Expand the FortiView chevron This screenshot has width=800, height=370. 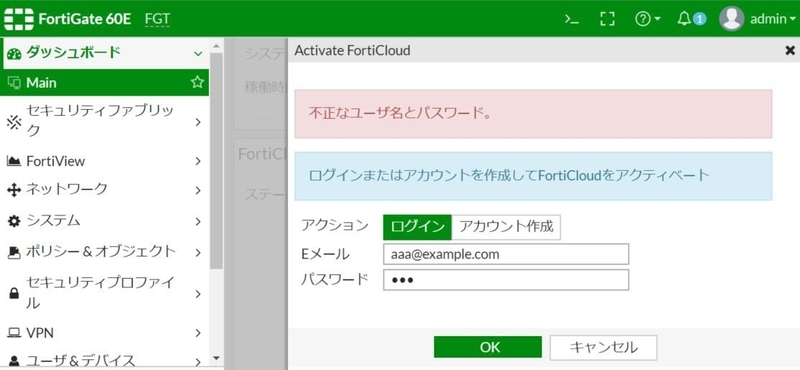pyautogui.click(x=198, y=161)
